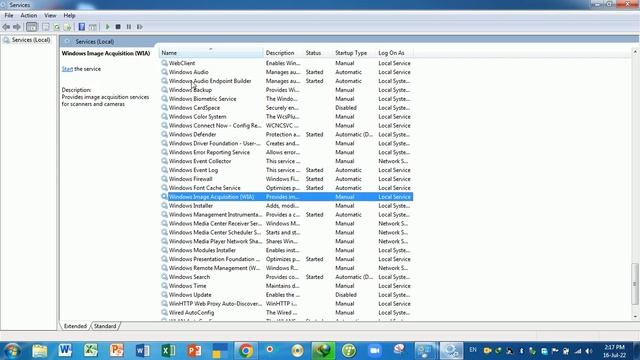Switch to the Standard tab

tap(105, 326)
